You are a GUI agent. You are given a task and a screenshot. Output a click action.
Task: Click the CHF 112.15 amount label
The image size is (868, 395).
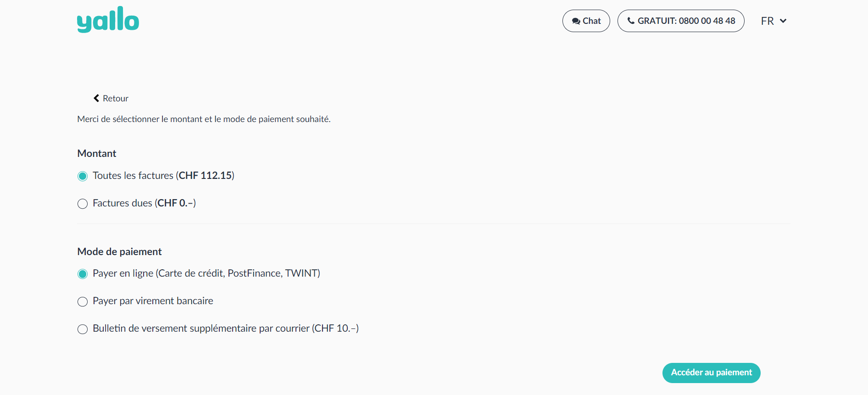[x=205, y=176]
